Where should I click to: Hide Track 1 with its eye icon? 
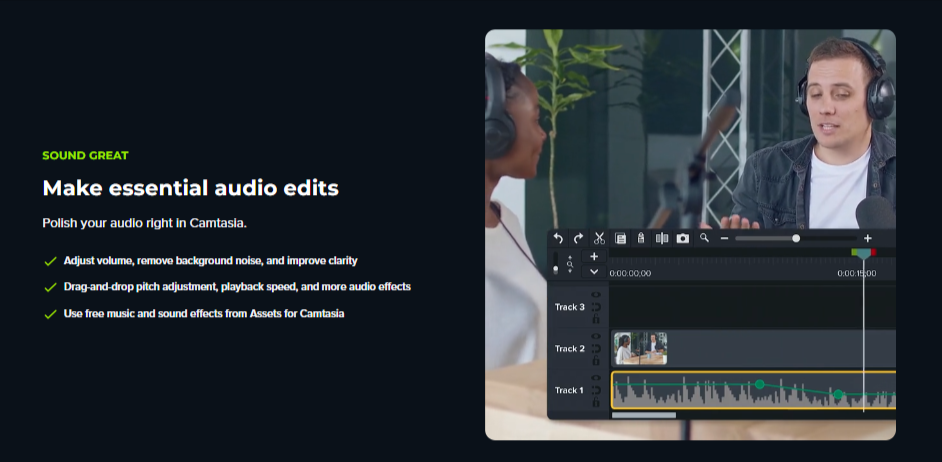point(596,378)
